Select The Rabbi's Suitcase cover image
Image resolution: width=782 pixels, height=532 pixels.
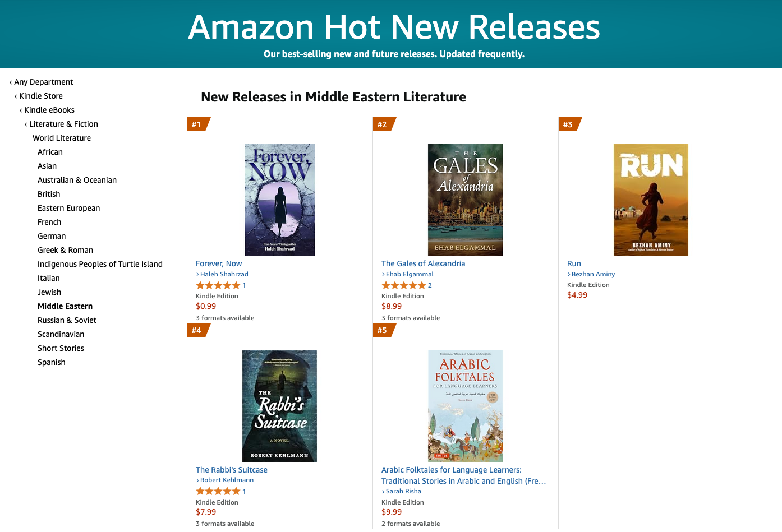tap(279, 405)
